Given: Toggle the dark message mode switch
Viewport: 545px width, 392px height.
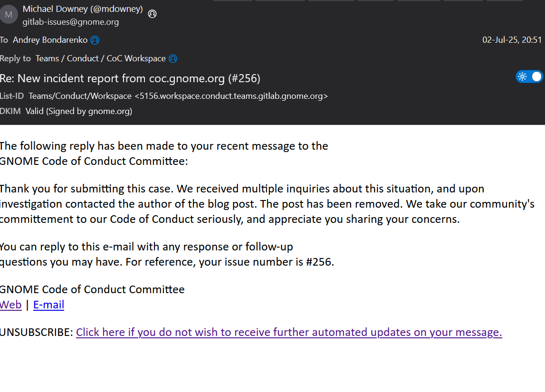Looking at the screenshot, I should [x=529, y=76].
